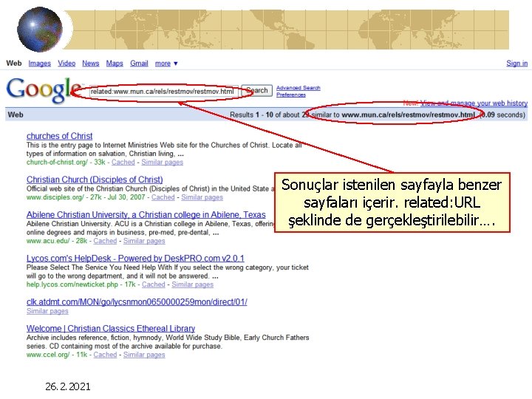The width and height of the screenshot is (532, 399).
Task: Open Similar pages under clk.atdmt.com
Action: (x=47, y=311)
